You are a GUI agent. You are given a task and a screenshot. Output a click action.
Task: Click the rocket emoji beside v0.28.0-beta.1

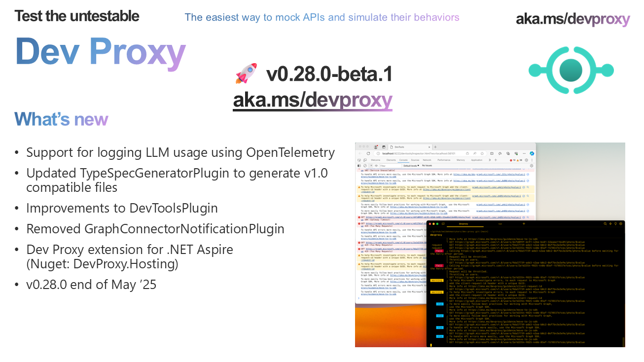[247, 73]
